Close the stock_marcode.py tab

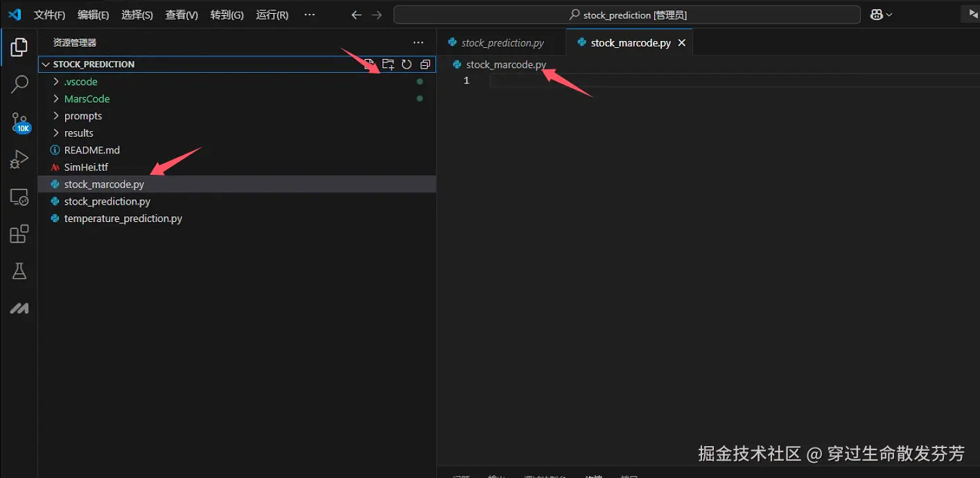[682, 43]
